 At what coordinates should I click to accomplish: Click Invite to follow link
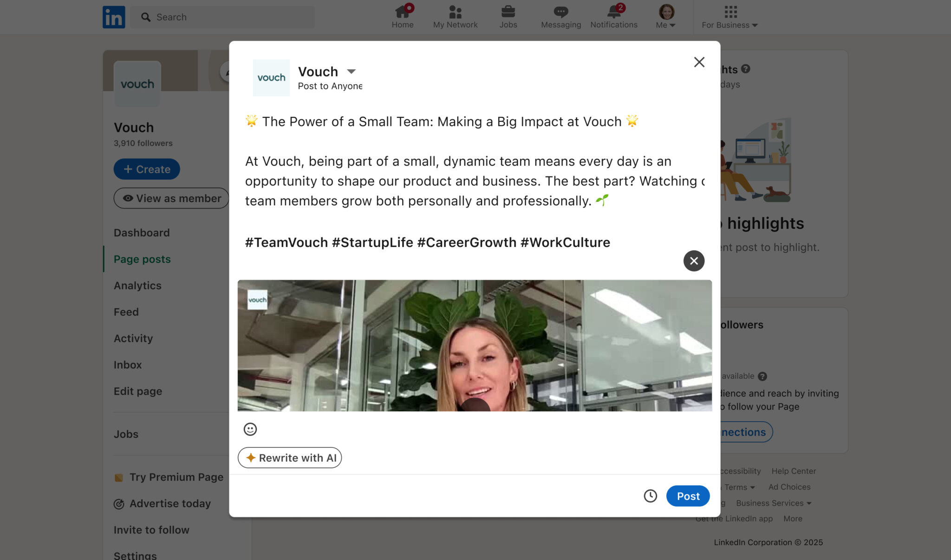[x=151, y=530]
